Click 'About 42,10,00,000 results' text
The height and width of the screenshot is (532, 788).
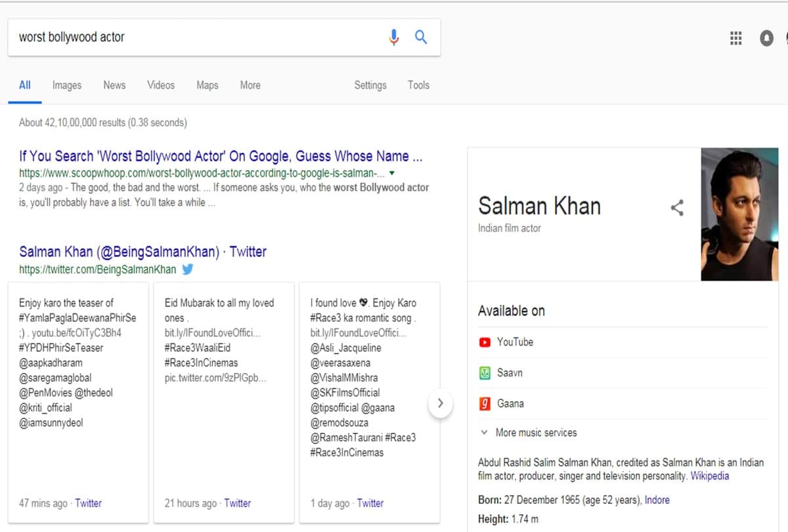[x=103, y=123]
